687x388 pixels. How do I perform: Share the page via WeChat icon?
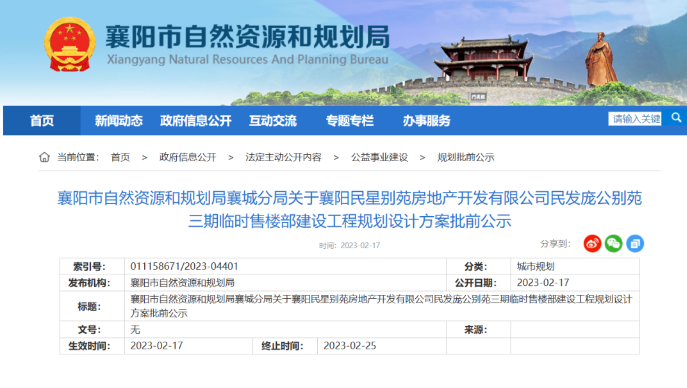613,243
